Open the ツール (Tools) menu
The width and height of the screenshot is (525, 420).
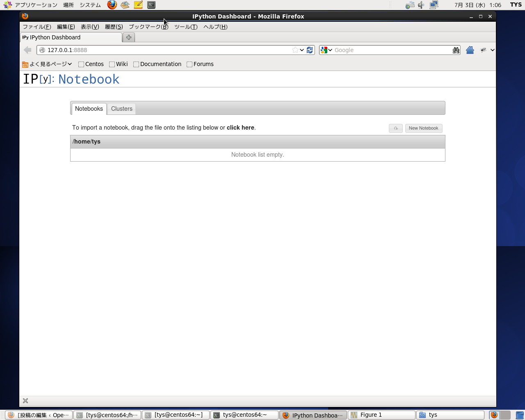pos(186,27)
